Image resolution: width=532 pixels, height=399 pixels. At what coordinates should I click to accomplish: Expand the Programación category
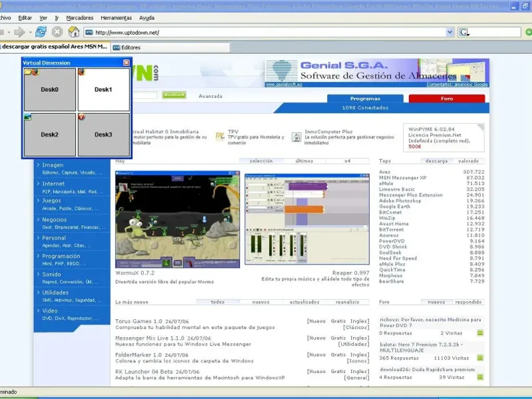click(x=61, y=256)
